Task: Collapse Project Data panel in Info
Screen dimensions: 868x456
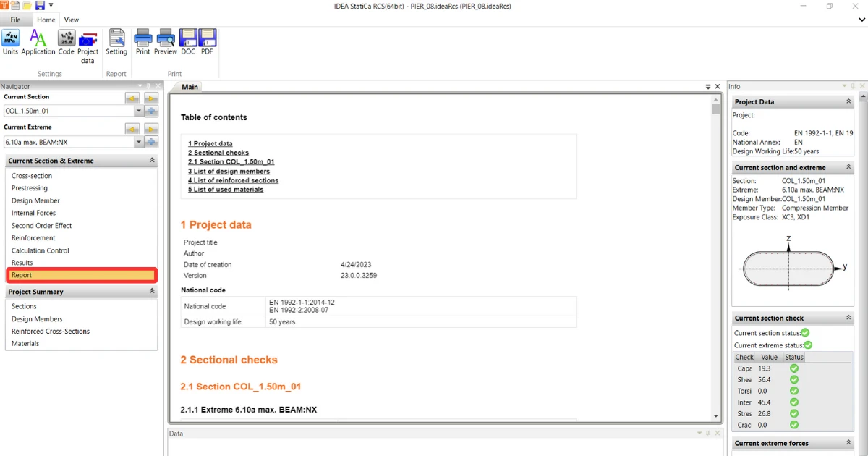Action: (x=848, y=102)
